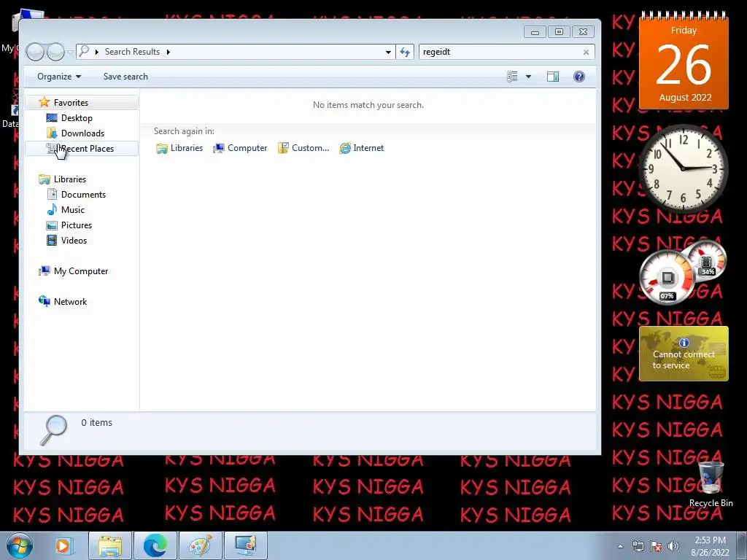Open Desktop under Favorites
Viewport: 747px width, 560px height.
tap(77, 117)
